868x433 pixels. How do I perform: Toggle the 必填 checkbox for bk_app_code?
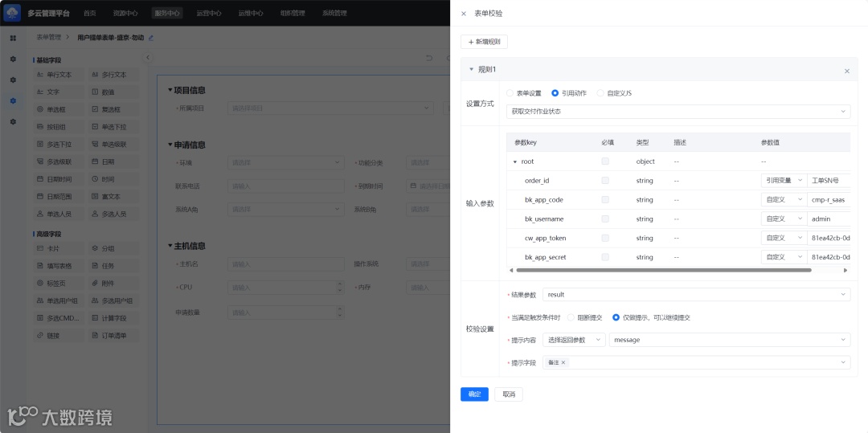tap(605, 200)
